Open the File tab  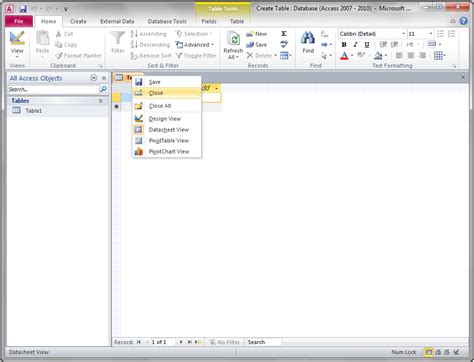click(19, 21)
